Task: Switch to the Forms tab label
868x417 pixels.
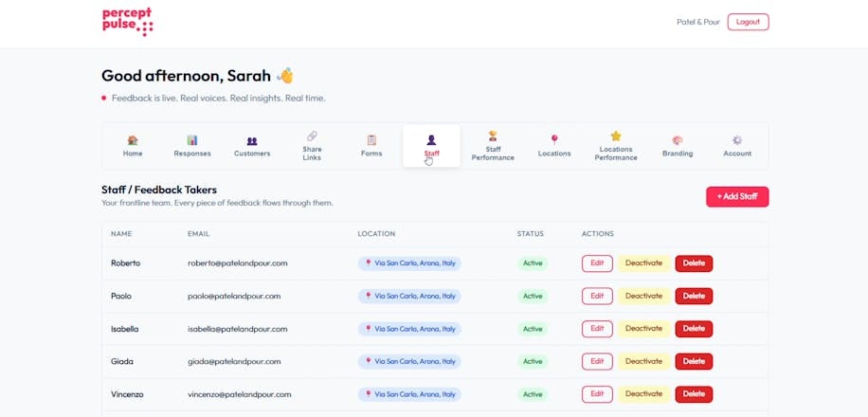Action: (x=371, y=154)
